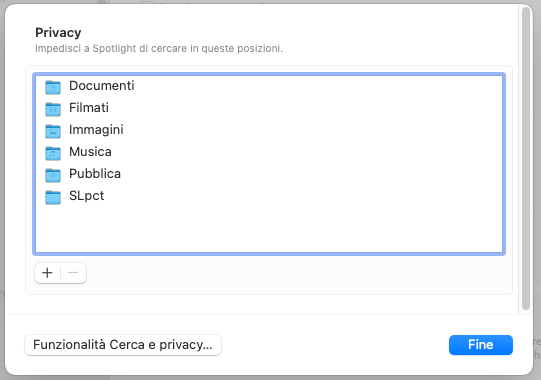Viewport: 541px width, 380px height.
Task: Click the Filmati folder icon
Action: 53,109
